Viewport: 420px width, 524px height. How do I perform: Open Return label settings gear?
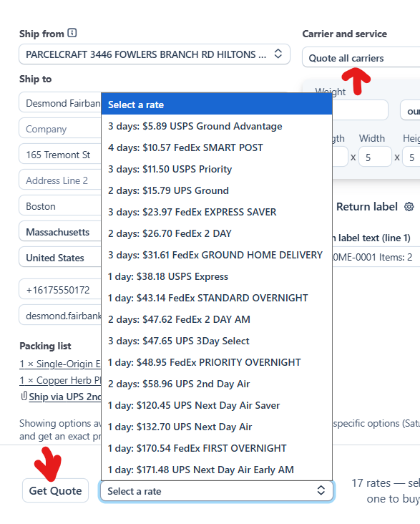(x=409, y=207)
